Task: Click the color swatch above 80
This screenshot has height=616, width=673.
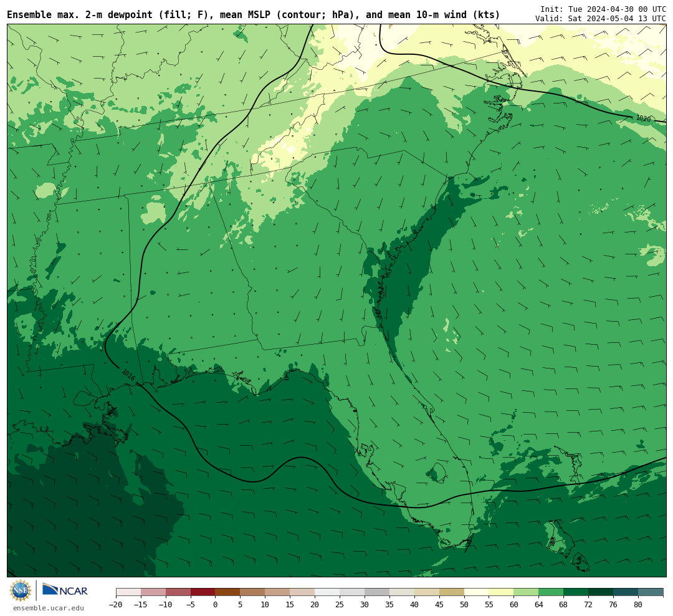Action: (x=651, y=592)
